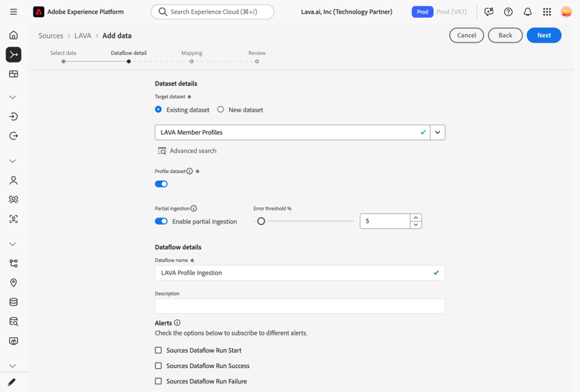Open the feedback chat icon
Viewport: 580px width, 392px height.
click(x=489, y=12)
